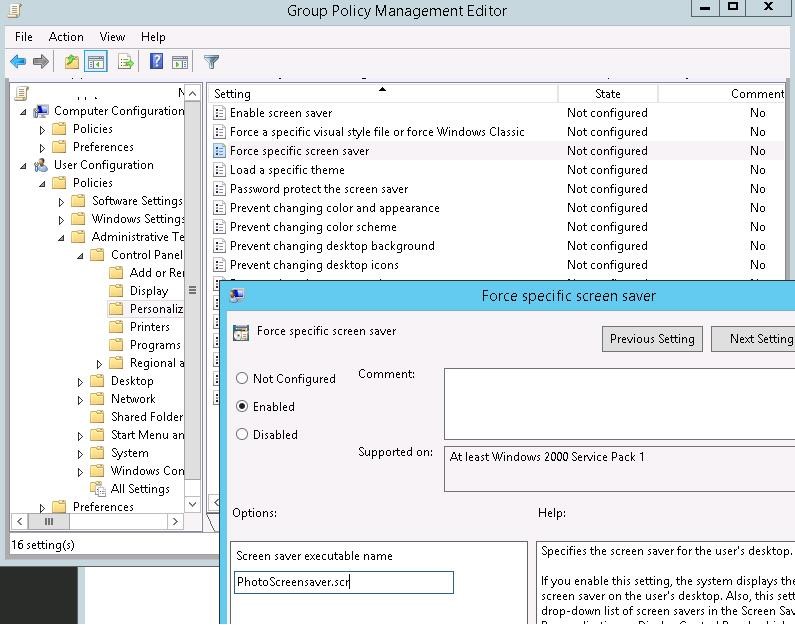The height and width of the screenshot is (625, 795).
Task: Toggle Show/Hide Console Tree icon
Action: (x=96, y=62)
